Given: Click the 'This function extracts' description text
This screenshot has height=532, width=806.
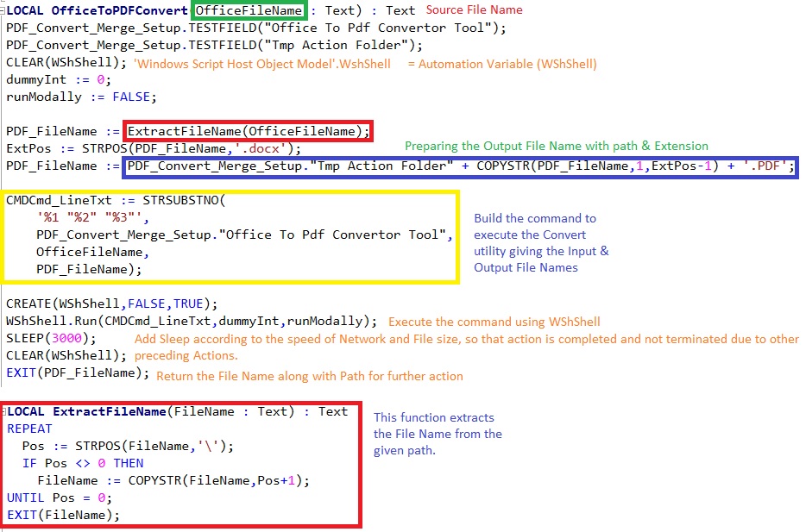Looking at the screenshot, I should tap(434, 417).
